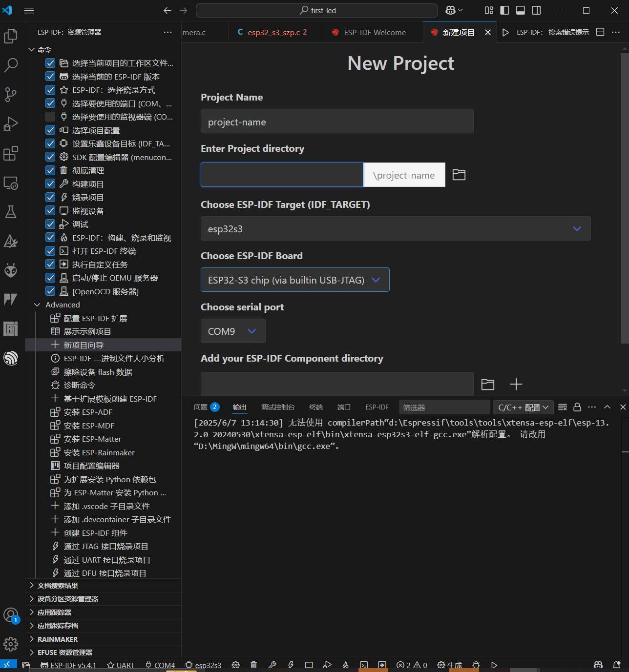Switch to the ESP-IDF Welcome tab
Image resolution: width=629 pixels, height=672 pixels.
tap(374, 32)
